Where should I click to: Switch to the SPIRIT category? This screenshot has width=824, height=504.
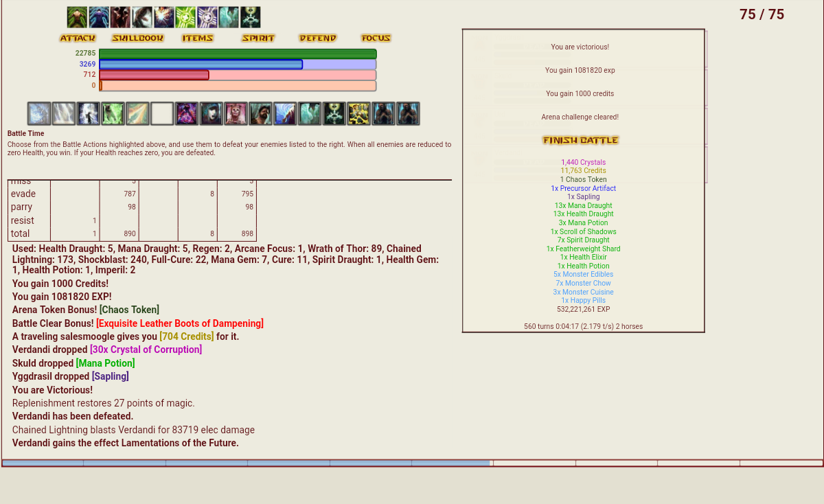tap(257, 38)
